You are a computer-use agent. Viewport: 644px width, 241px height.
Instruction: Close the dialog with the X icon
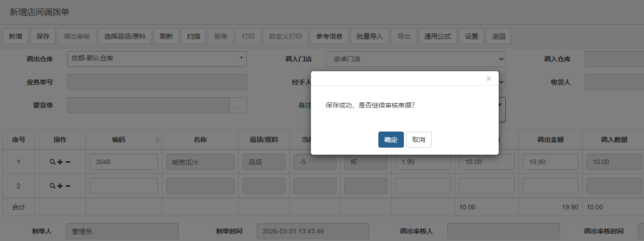(489, 79)
